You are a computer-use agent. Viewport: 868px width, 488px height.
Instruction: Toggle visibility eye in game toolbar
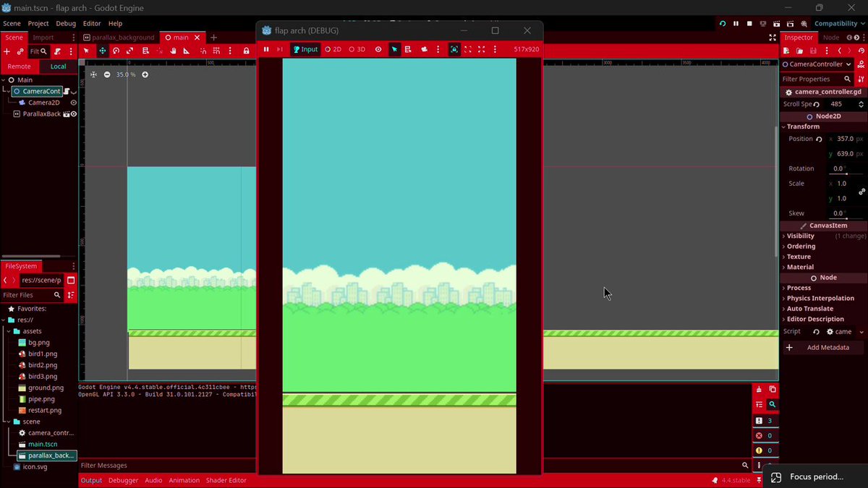click(378, 49)
